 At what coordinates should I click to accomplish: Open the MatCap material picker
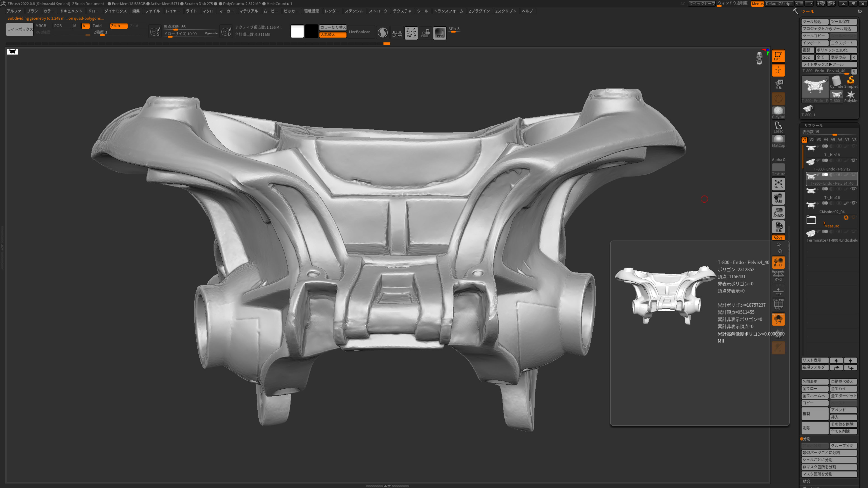point(778,141)
